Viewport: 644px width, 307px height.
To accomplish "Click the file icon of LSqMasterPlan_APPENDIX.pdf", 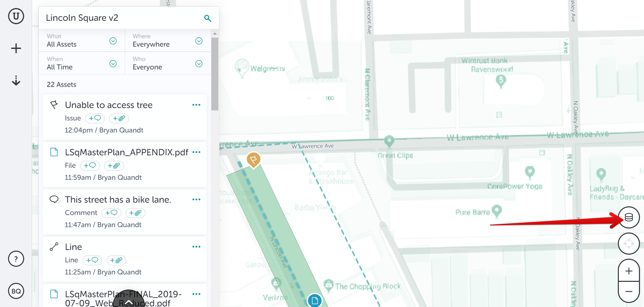I will pyautogui.click(x=54, y=152).
